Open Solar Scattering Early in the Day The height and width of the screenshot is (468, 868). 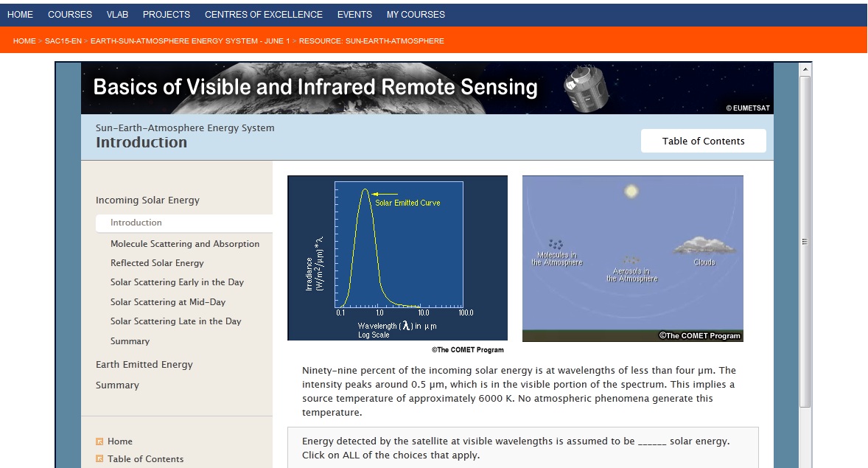pyautogui.click(x=177, y=282)
